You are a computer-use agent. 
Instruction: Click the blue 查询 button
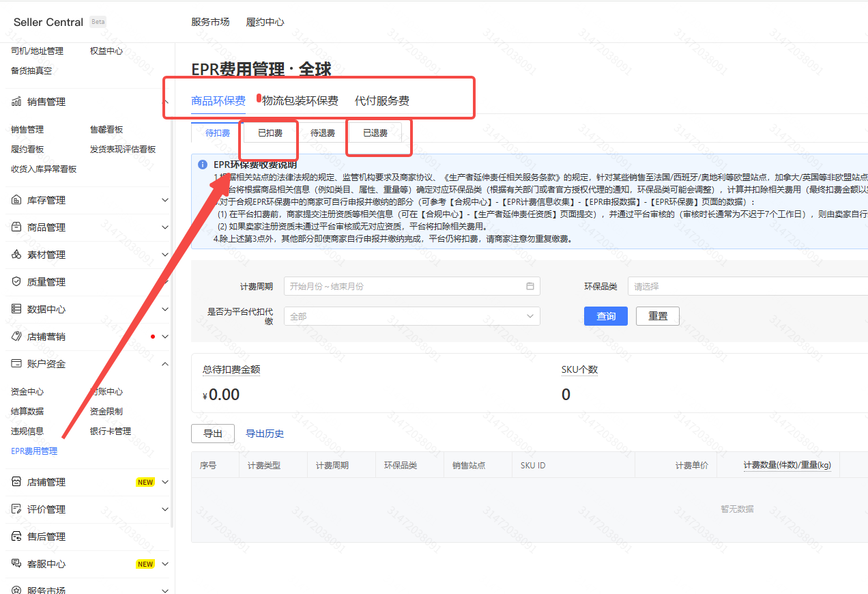[605, 316]
